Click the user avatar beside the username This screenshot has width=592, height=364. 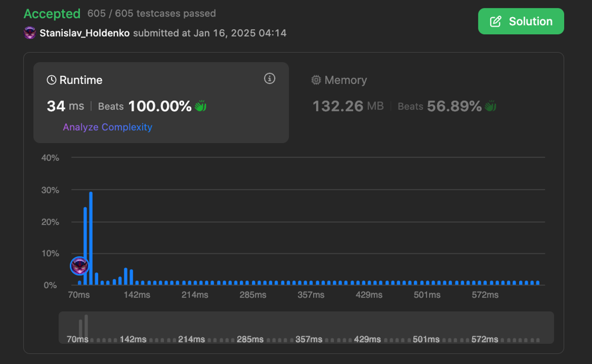pos(30,33)
